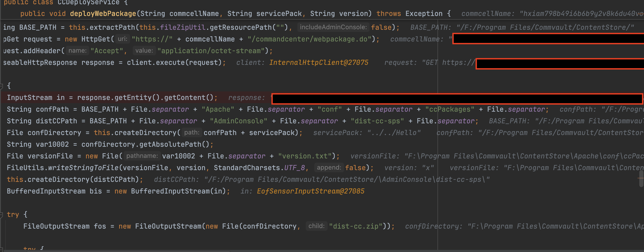Click the deployWebPackage method name
This screenshot has height=252, width=644.
click(x=103, y=14)
